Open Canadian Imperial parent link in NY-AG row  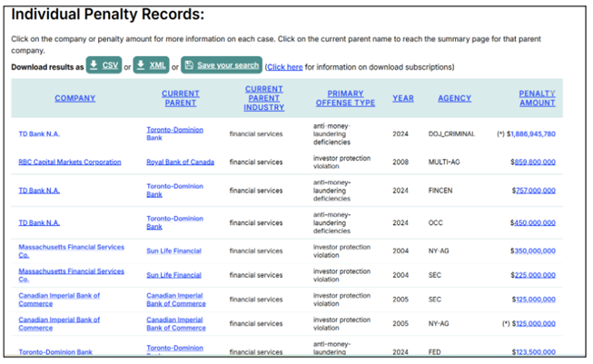pyautogui.click(x=176, y=323)
